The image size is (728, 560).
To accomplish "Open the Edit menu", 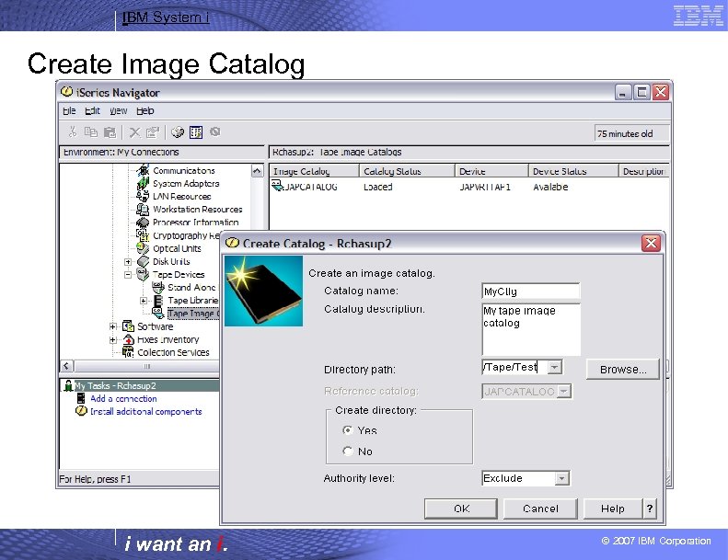I will [92, 111].
